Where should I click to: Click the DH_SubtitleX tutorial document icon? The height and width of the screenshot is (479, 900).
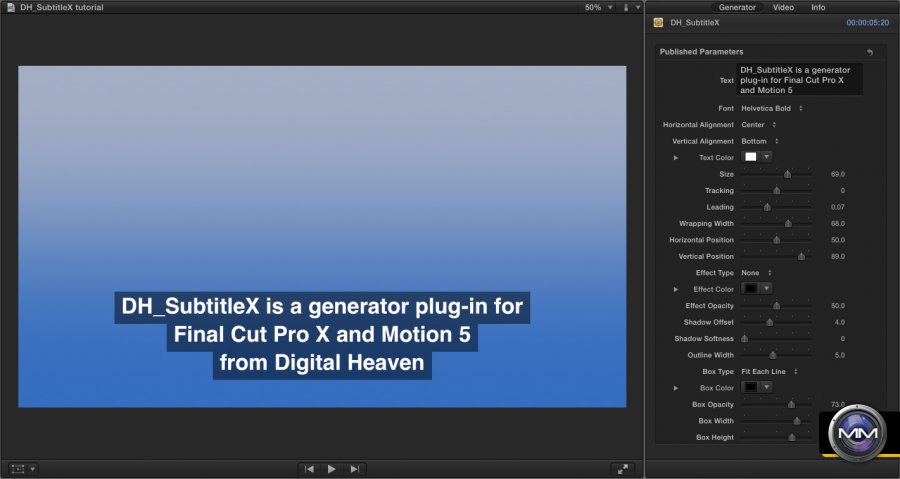coord(10,7)
